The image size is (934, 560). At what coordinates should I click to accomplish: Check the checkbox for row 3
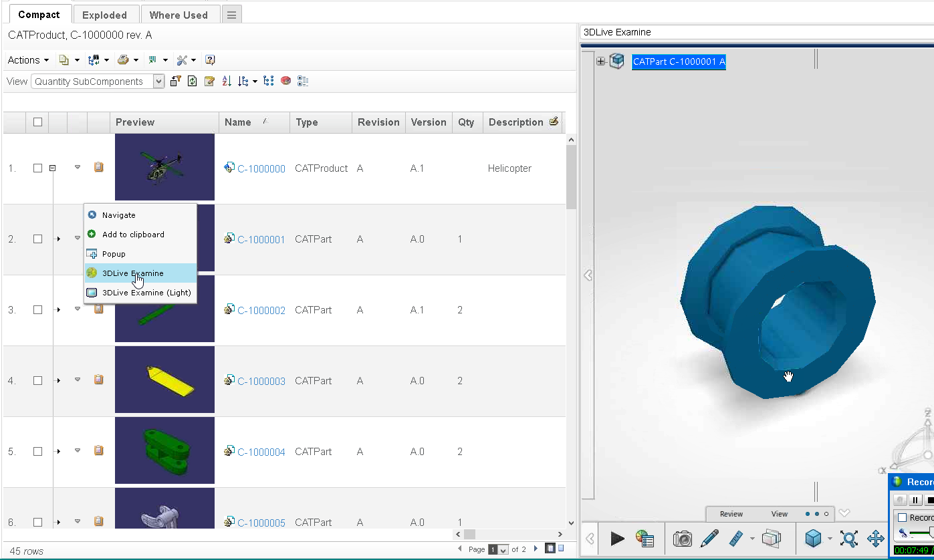pyautogui.click(x=38, y=310)
